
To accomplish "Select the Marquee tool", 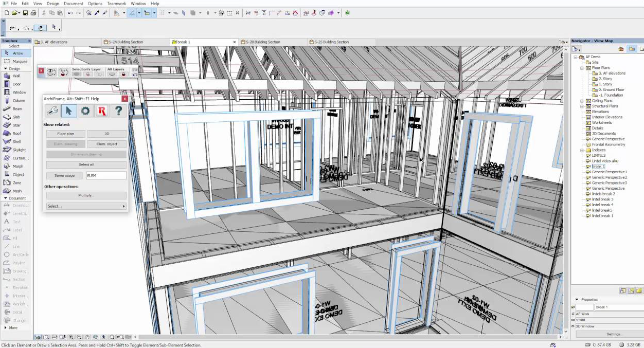I will (16, 61).
